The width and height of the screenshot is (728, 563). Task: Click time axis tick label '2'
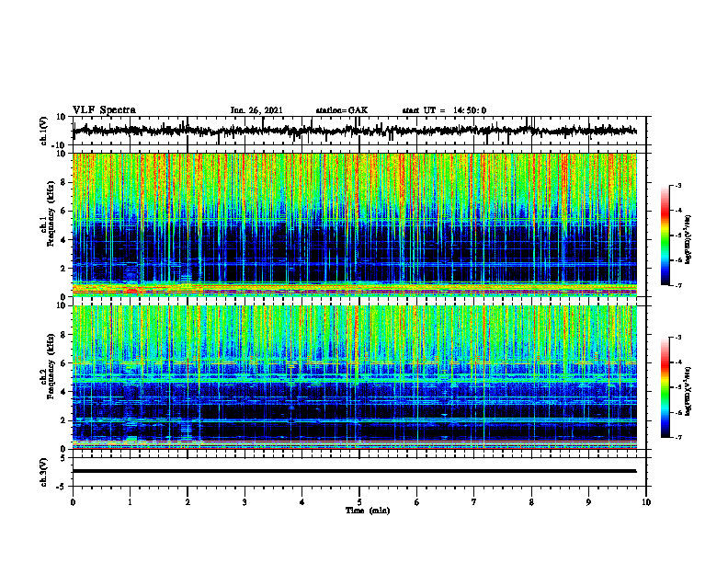(188, 502)
